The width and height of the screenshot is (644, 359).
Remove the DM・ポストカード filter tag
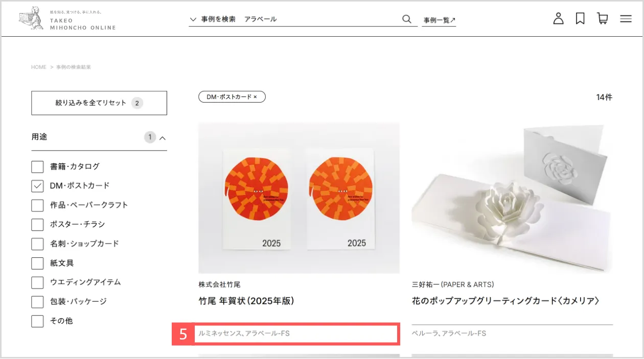point(255,97)
